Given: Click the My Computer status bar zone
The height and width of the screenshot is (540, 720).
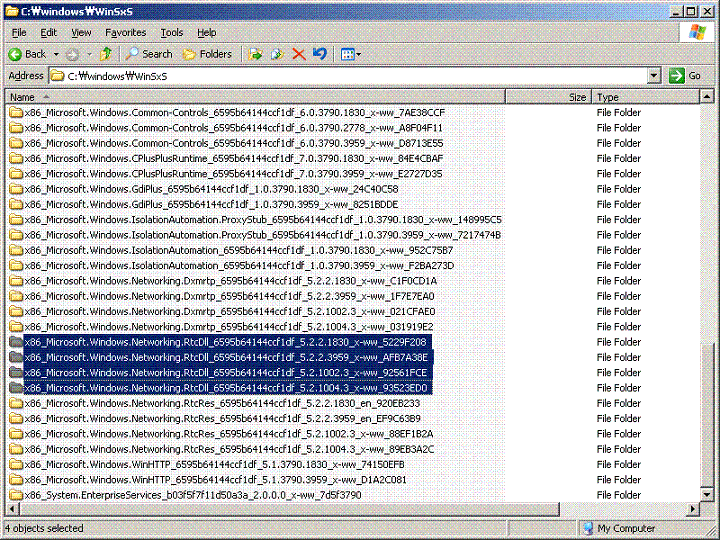Looking at the screenshot, I should pos(645,528).
